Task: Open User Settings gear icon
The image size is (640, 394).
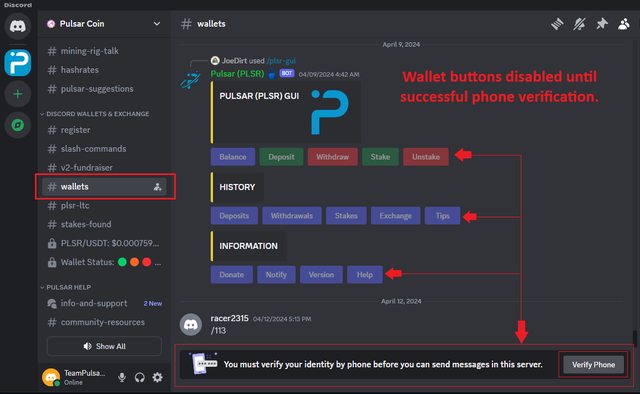Action: 158,377
